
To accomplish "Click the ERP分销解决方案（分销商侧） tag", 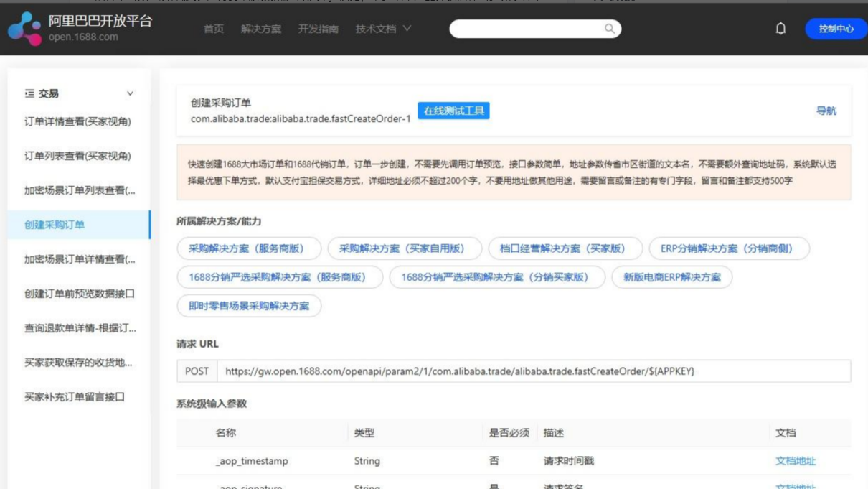I will pos(730,248).
